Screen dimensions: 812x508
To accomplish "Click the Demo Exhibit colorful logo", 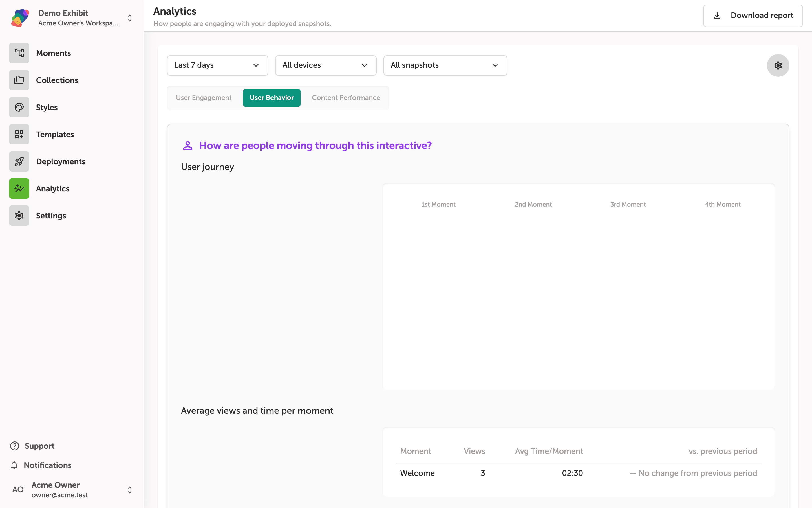I will click(20, 18).
